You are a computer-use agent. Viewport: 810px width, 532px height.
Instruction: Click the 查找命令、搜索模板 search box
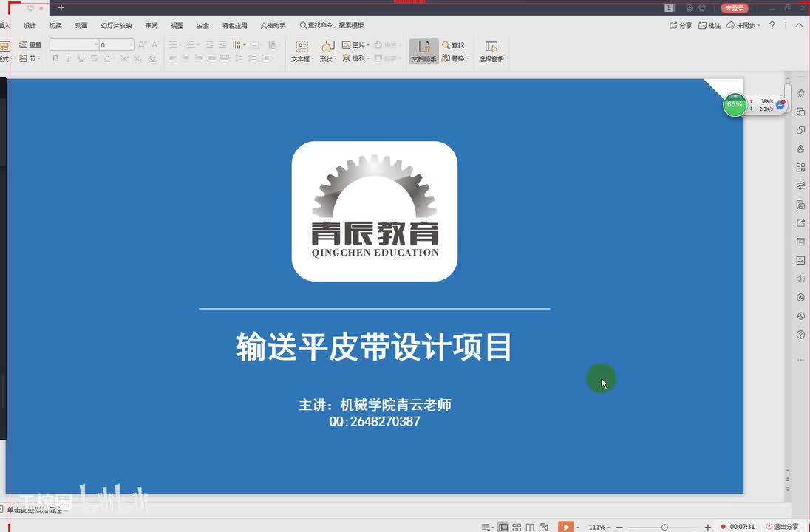click(x=332, y=25)
